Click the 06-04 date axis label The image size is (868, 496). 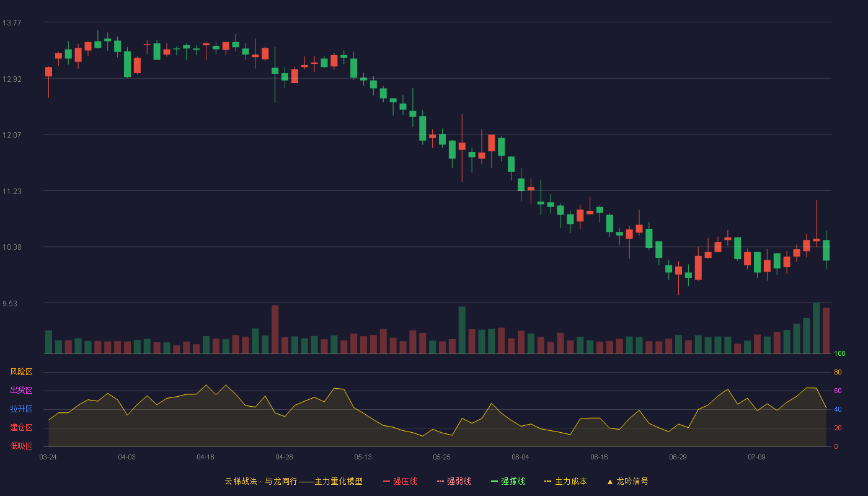point(520,457)
